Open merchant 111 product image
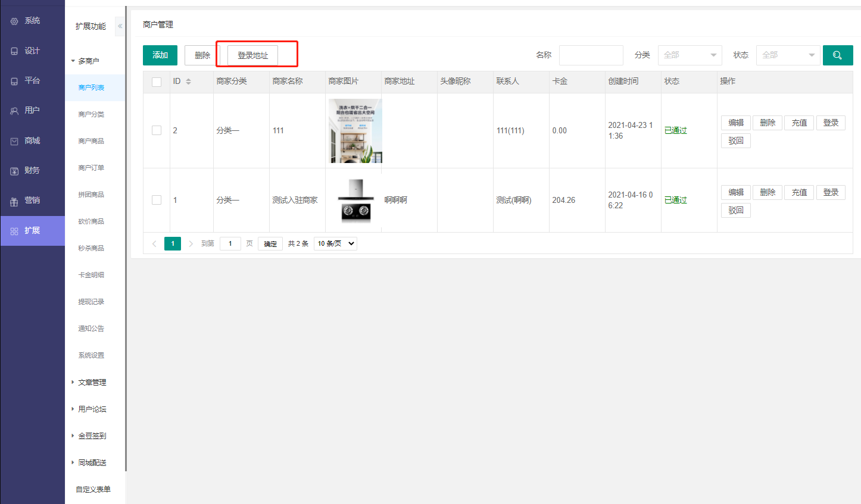 (355, 131)
